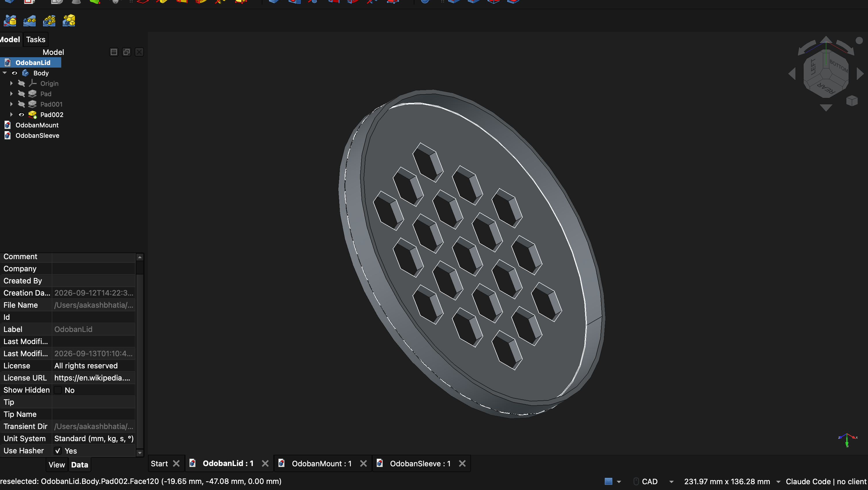Rotate view left with navigation cube arrow
868x490 pixels.
[792, 73]
